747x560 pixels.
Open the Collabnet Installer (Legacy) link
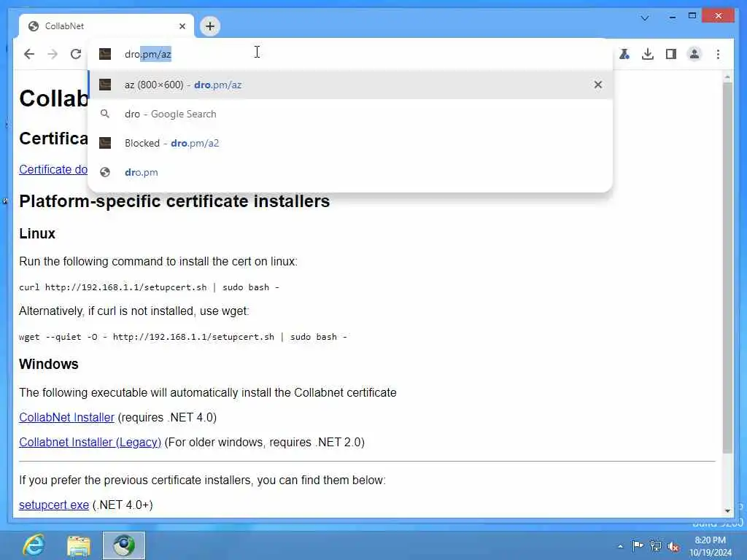pyautogui.click(x=90, y=442)
